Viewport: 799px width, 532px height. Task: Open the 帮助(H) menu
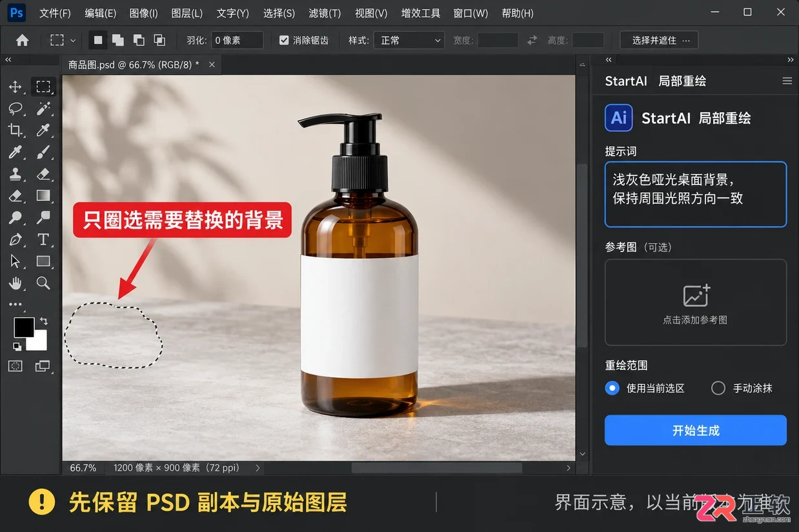(518, 13)
